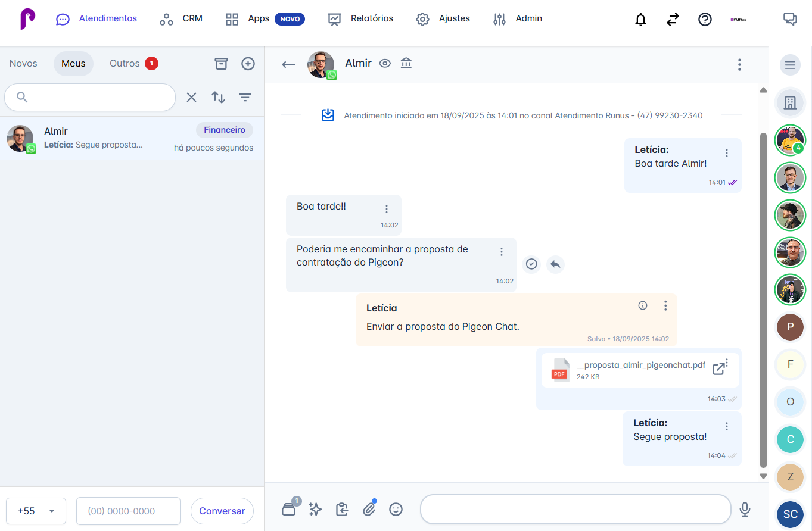Click the archive icon above the search field
The height and width of the screenshot is (531, 812).
221,64
